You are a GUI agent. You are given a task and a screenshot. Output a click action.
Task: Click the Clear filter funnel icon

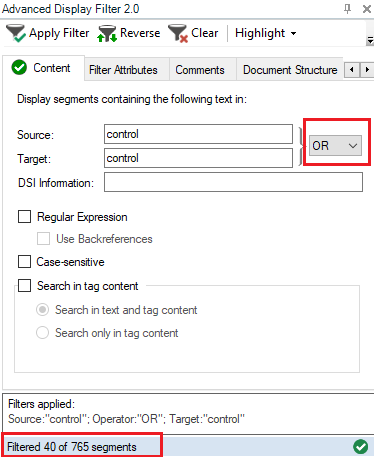coord(178,33)
